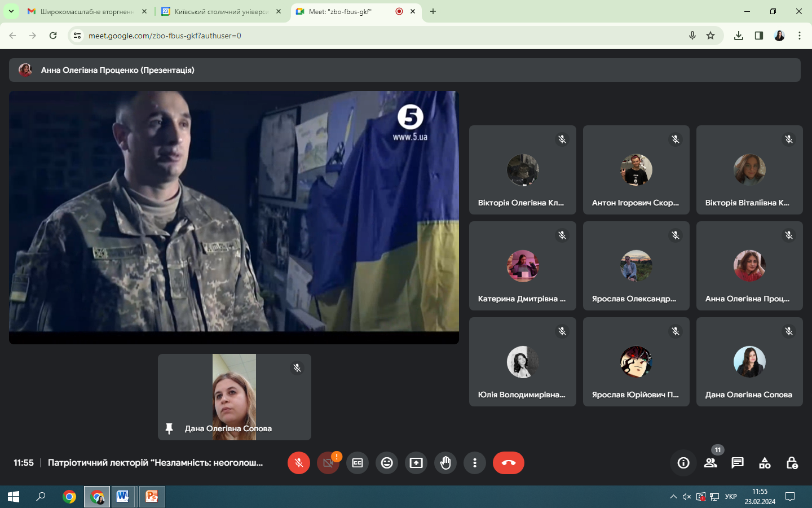812x508 pixels.
Task: Select Антон Ігорович participant tile
Action: click(x=636, y=170)
